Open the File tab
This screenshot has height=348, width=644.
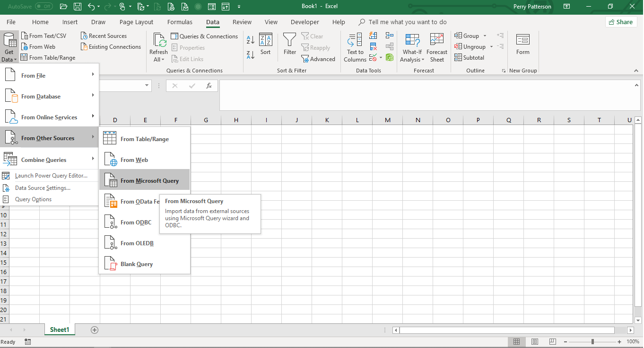(x=11, y=22)
